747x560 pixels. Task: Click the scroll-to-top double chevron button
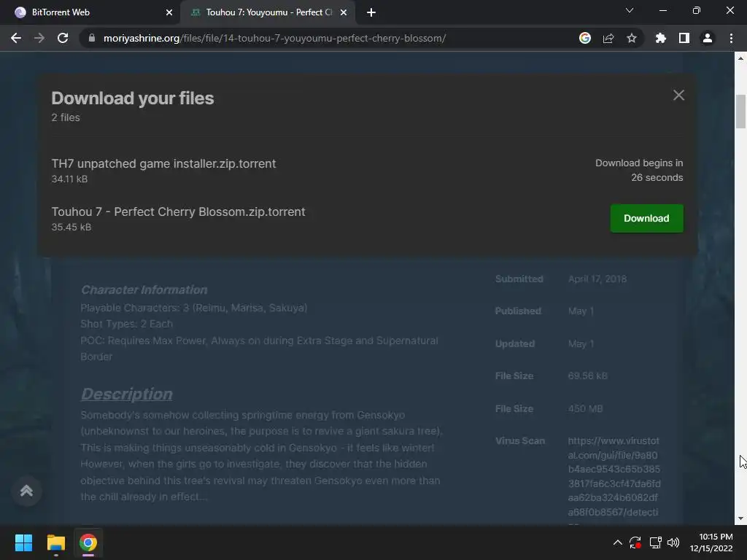pos(26,491)
